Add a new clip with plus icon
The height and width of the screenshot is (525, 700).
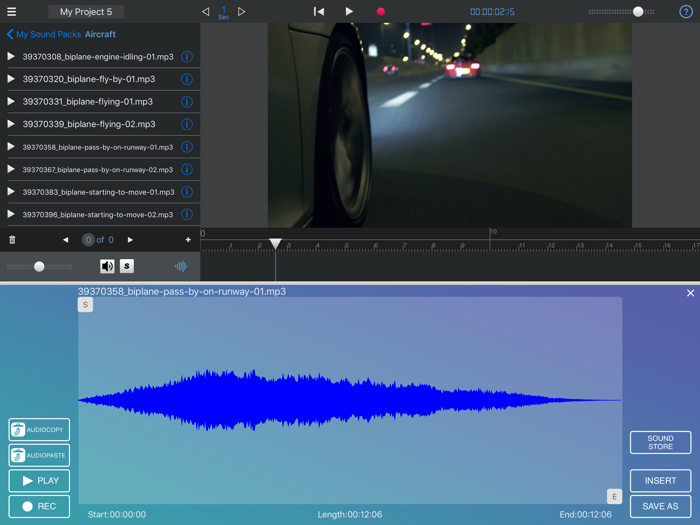coord(188,240)
